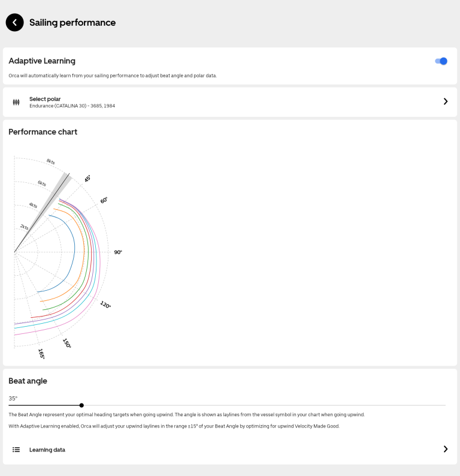The width and height of the screenshot is (460, 476).
Task: Toggle the Adaptive Learning switch
Action: (441, 61)
